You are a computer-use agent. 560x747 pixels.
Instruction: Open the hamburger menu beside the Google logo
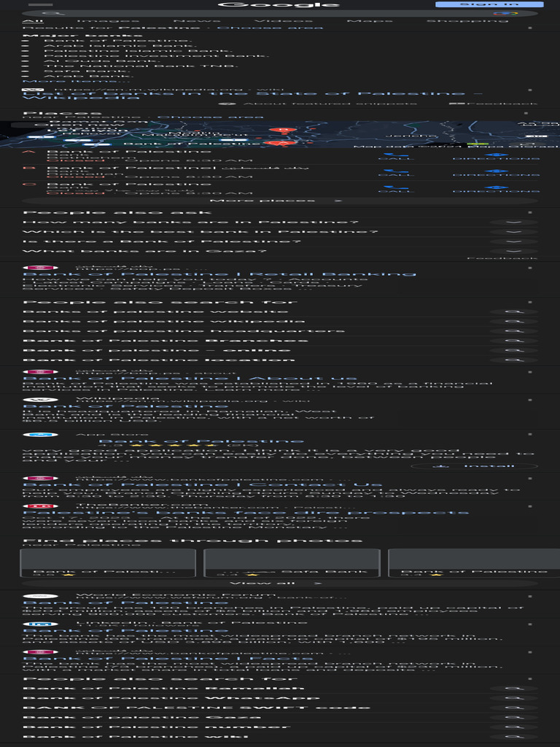41,5
